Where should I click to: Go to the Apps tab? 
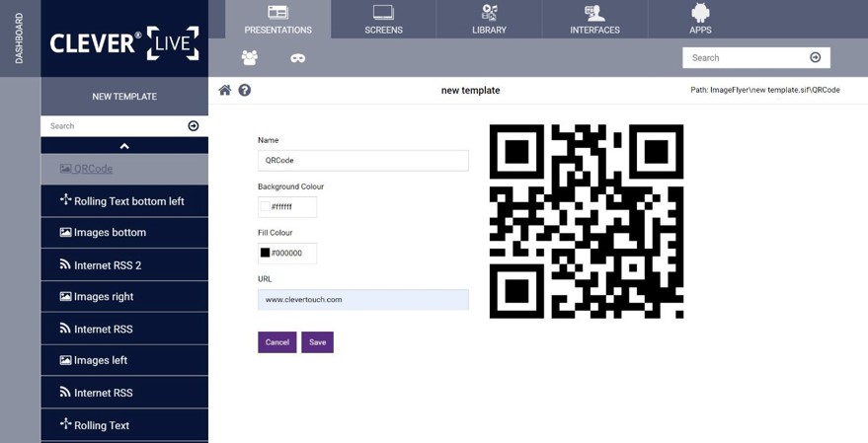click(x=700, y=20)
